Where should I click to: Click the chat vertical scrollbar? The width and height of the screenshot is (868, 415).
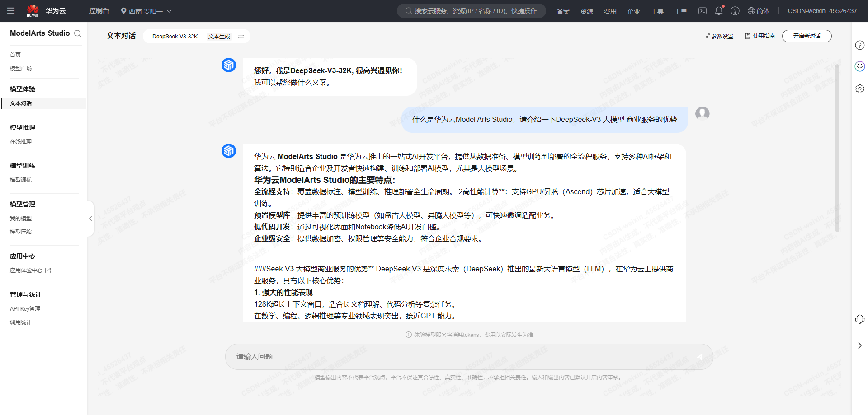coord(837,148)
